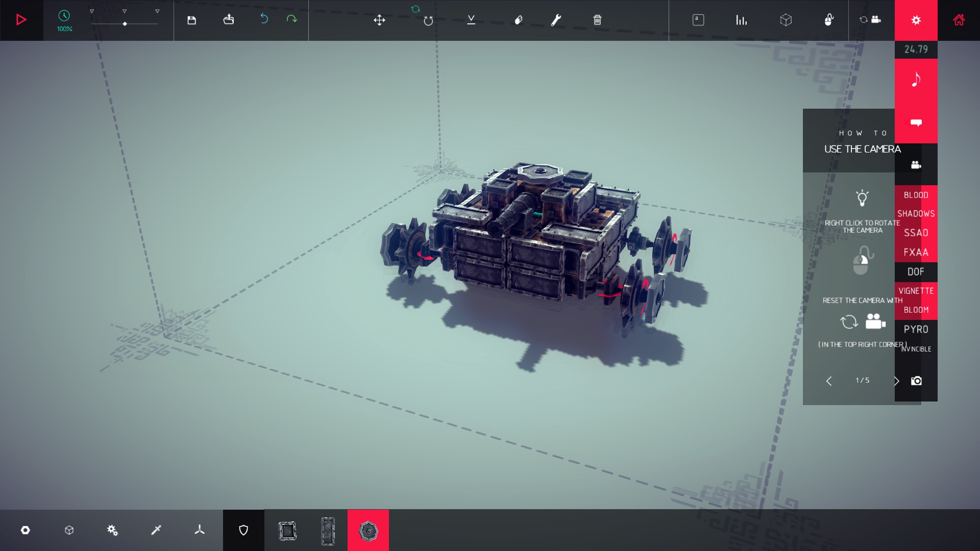Go to previous tutorial page arrow
The width and height of the screenshot is (980, 551).
[x=829, y=381]
